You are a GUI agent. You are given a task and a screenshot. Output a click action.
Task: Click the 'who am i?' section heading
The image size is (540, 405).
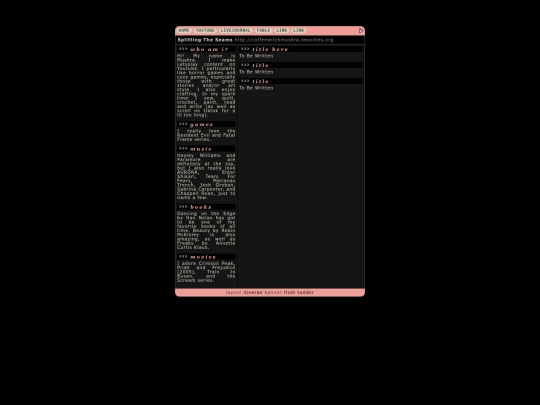206,49
